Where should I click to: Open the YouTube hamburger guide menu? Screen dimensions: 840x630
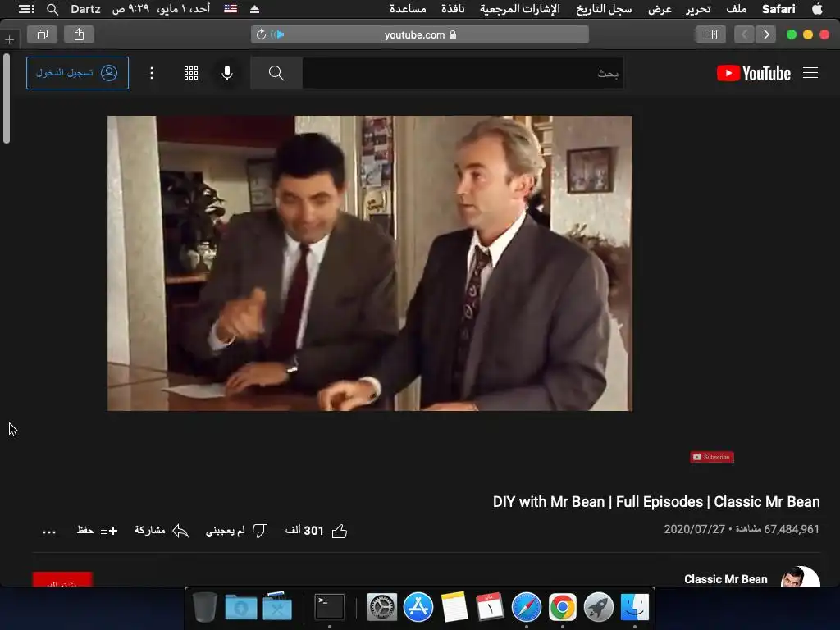(x=810, y=73)
